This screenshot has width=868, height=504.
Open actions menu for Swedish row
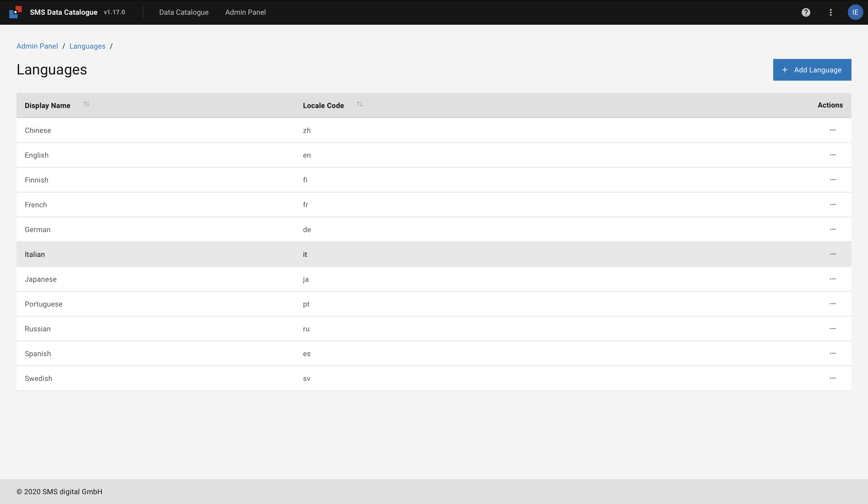[833, 378]
